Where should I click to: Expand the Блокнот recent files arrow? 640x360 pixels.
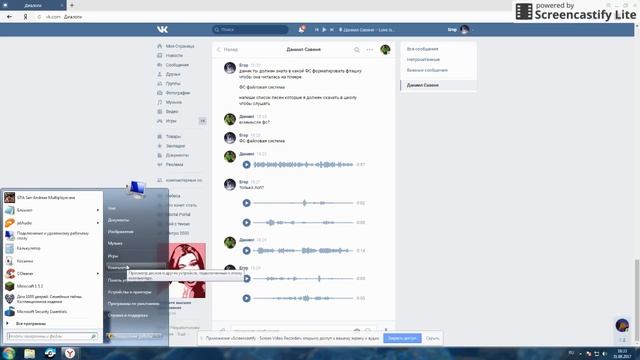pos(98,210)
